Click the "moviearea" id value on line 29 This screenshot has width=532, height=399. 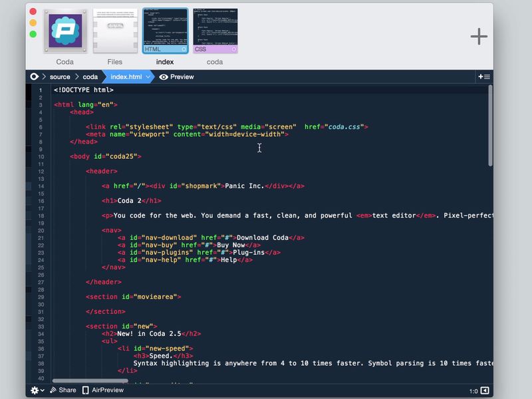coord(156,297)
